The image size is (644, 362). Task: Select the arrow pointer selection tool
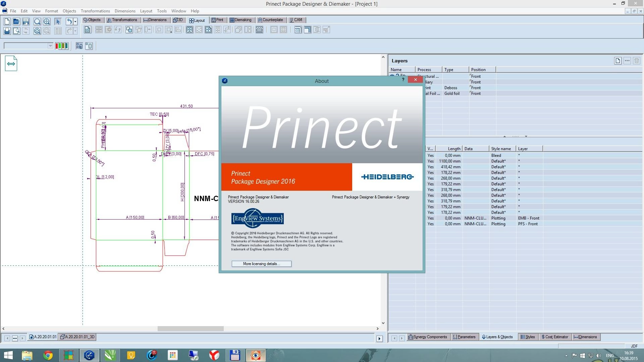click(x=58, y=21)
